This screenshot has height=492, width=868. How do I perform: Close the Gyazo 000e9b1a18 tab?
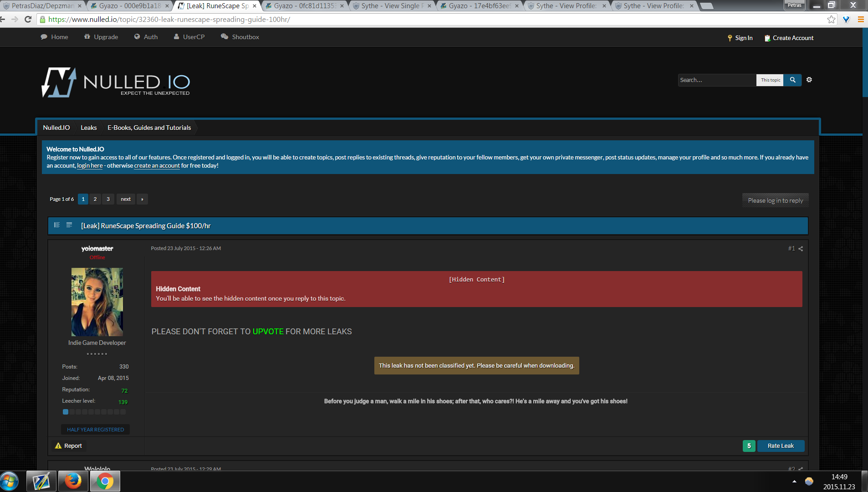pos(167,6)
